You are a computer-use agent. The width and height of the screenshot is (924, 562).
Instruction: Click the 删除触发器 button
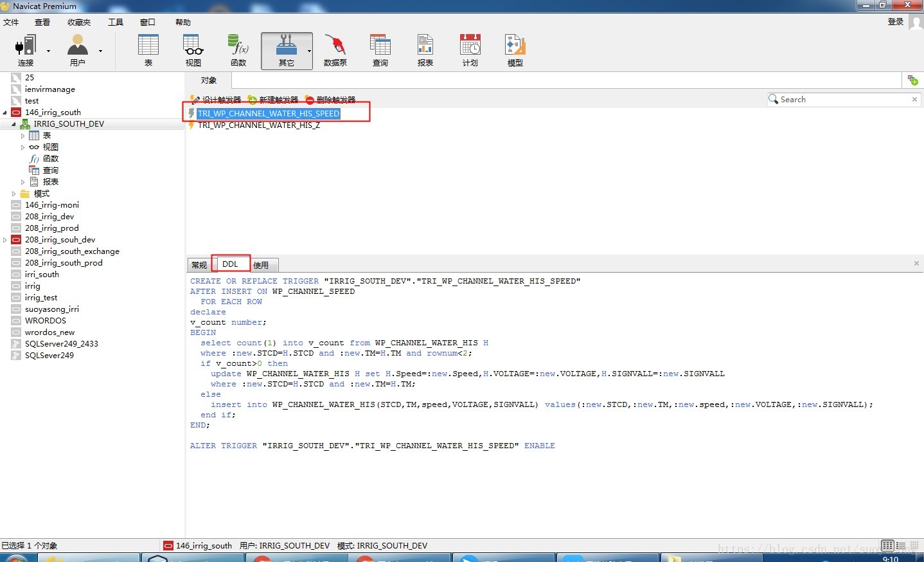[330, 100]
